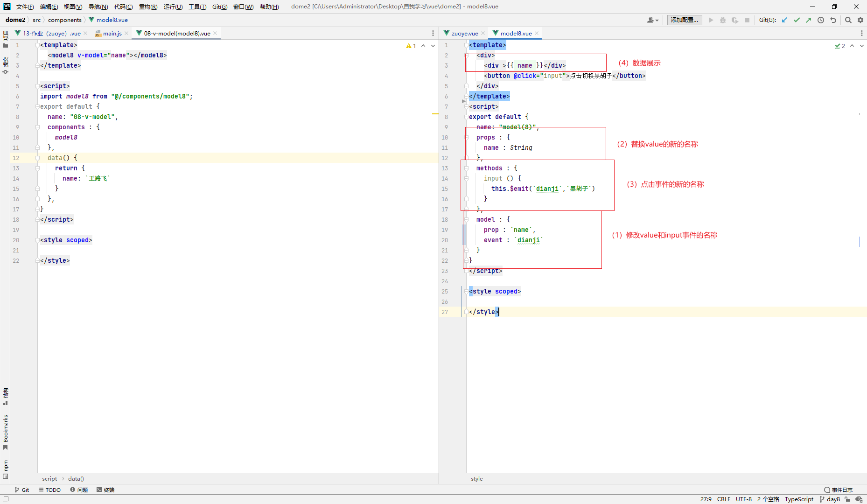Open the 事件日志 event log

[839, 490]
